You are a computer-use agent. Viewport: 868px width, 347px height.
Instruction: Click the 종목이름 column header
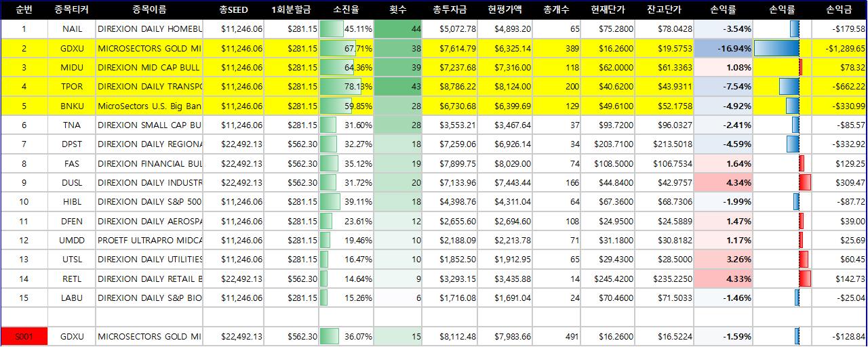pyautogui.click(x=149, y=10)
